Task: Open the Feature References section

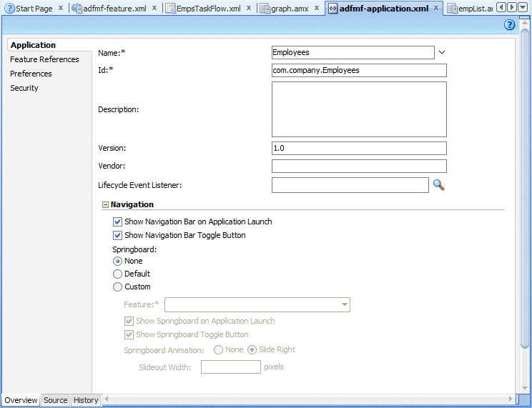Action: tap(44, 59)
